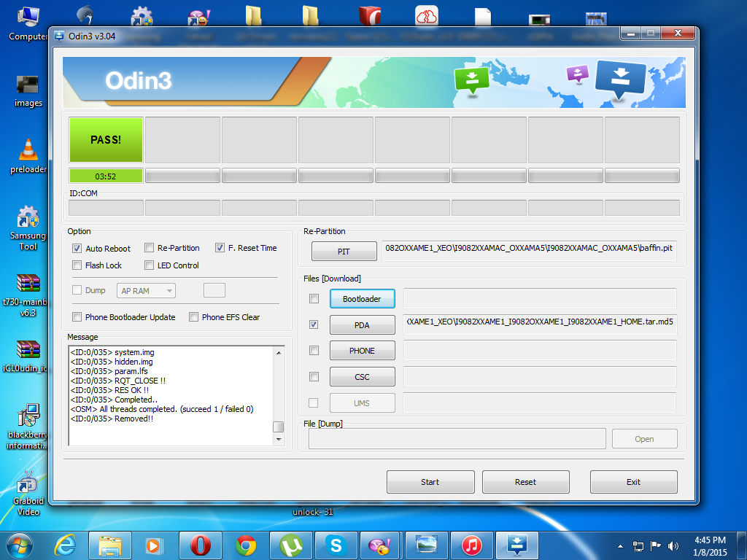Open Skype from the taskbar

pyautogui.click(x=336, y=545)
